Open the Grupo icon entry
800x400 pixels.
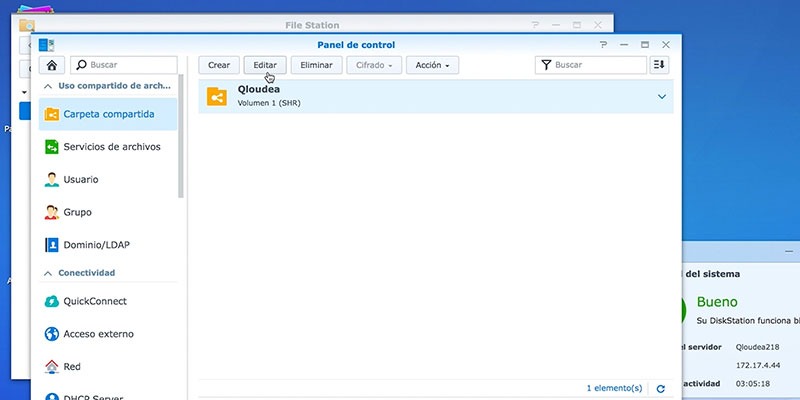click(x=52, y=212)
